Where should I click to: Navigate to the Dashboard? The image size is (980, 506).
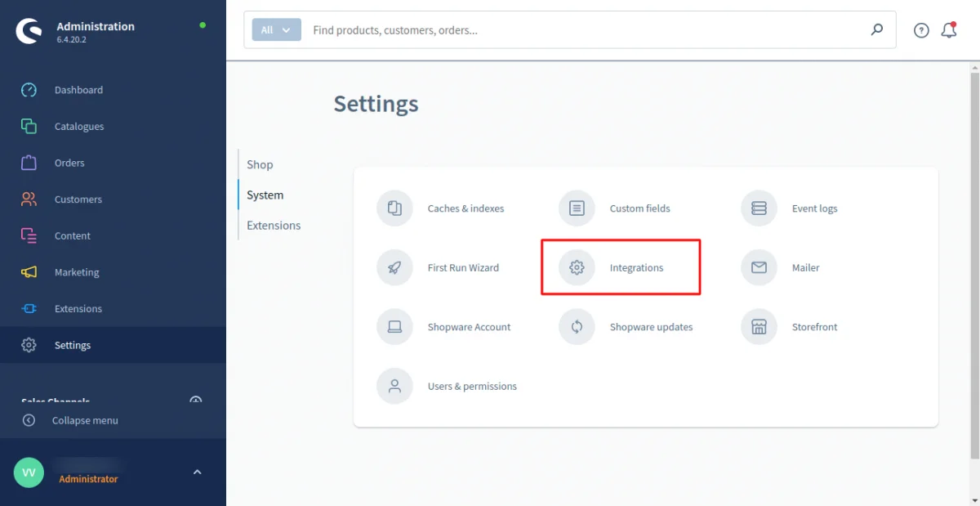[x=78, y=90]
